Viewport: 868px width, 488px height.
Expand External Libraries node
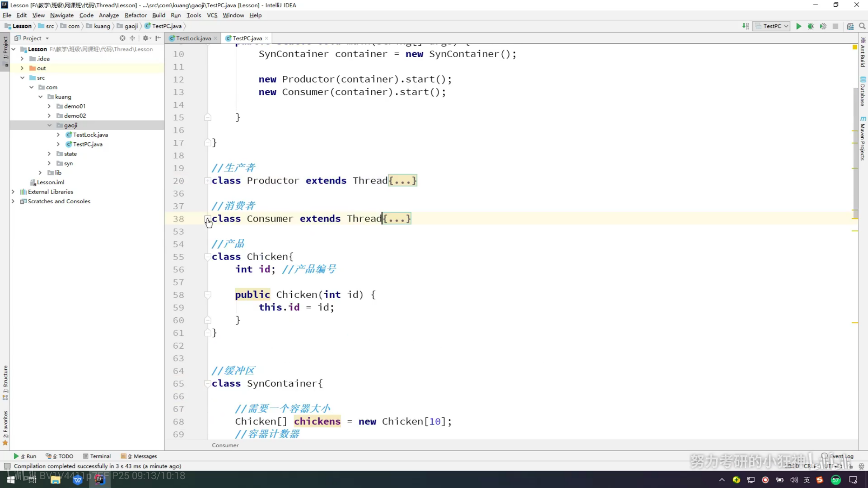[x=13, y=192]
